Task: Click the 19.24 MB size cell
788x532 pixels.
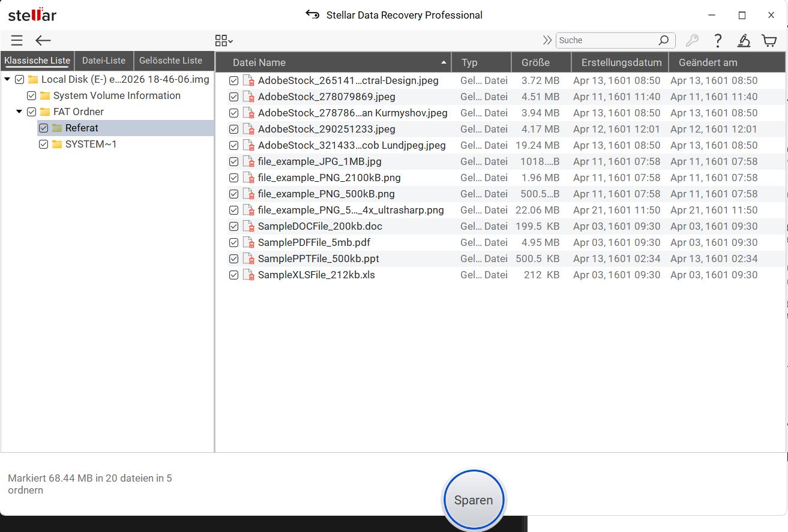Action: coord(537,145)
